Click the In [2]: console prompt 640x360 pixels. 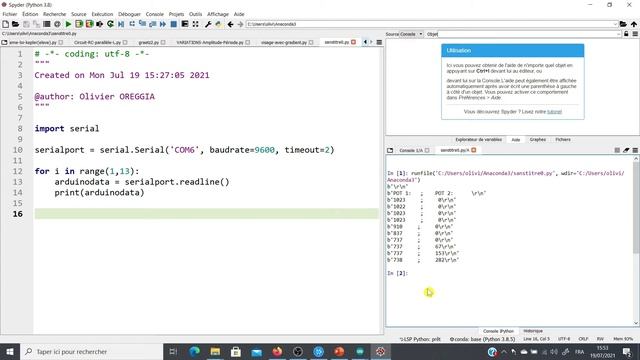398,273
